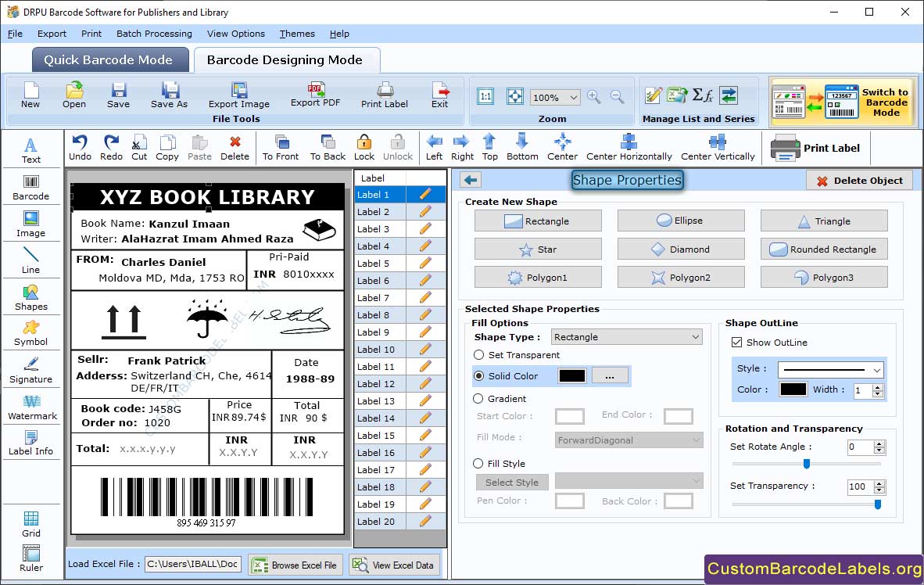
Task: Click the Transparency slider handle
Action: [877, 504]
